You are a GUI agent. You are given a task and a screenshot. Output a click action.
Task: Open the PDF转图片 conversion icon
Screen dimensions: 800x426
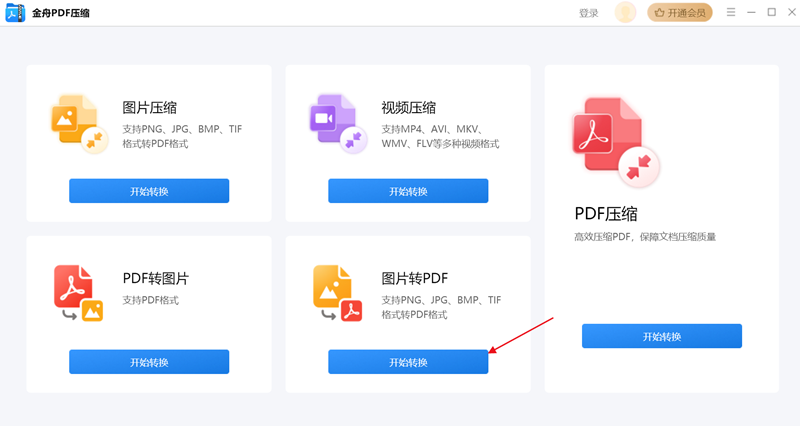pyautogui.click(x=79, y=293)
